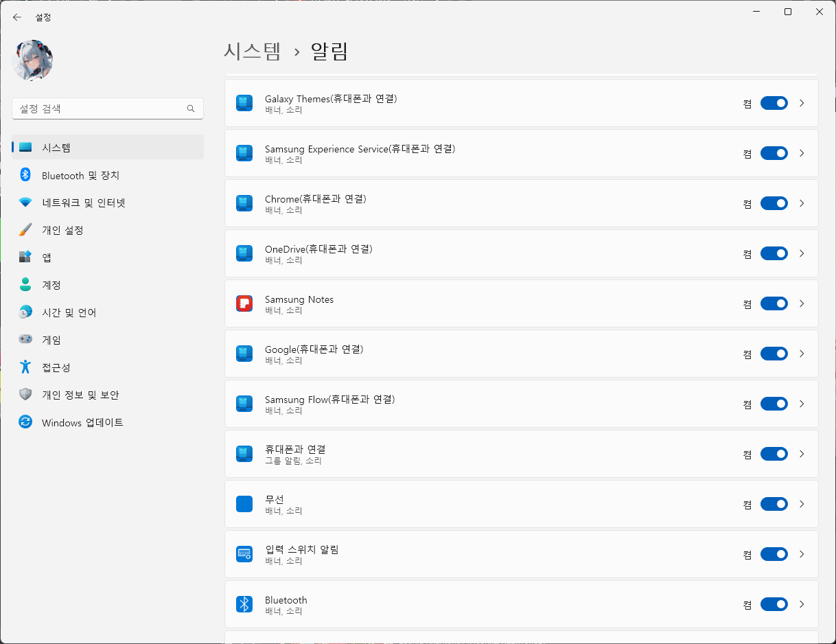Open 입력 스위치 알림 row chevron
The width and height of the screenshot is (836, 644).
tap(802, 554)
